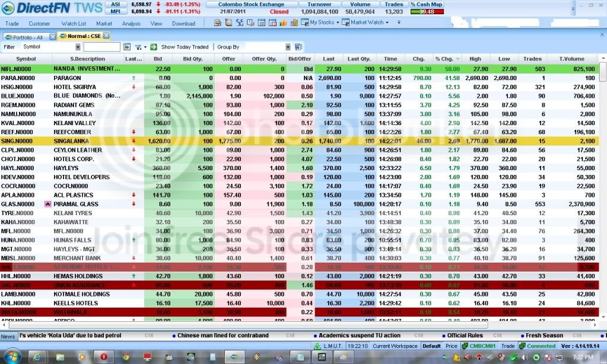The height and width of the screenshot is (364, 607).
Task: Click the first portfolio icon next to Download
Action: [x=218, y=23]
